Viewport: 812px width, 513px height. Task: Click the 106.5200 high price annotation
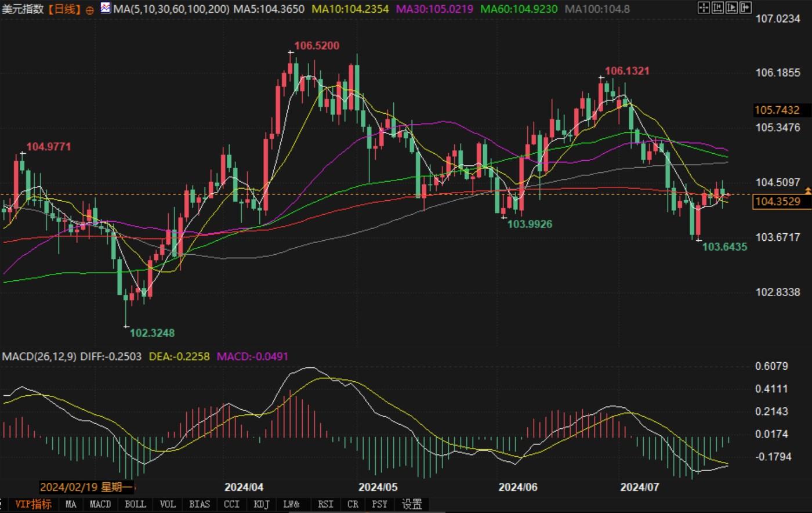317,46
